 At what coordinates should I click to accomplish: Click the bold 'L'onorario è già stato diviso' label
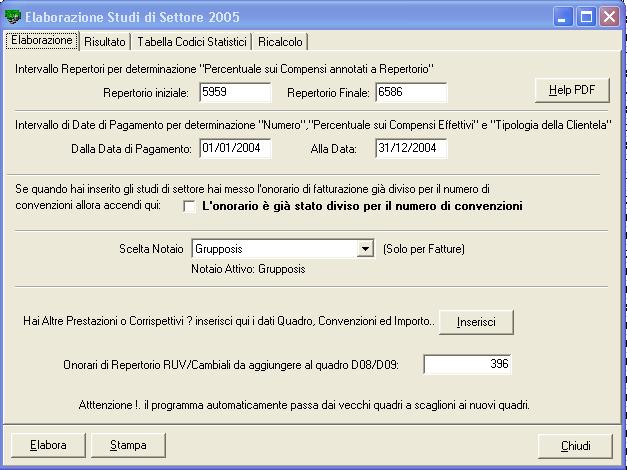point(362,206)
